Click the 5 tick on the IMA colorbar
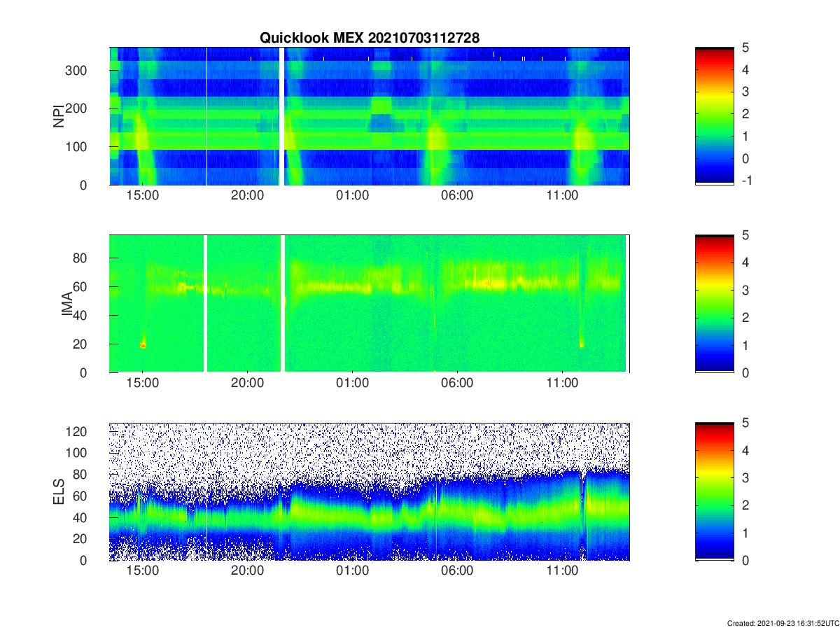The width and height of the screenshot is (840, 630). (x=745, y=235)
